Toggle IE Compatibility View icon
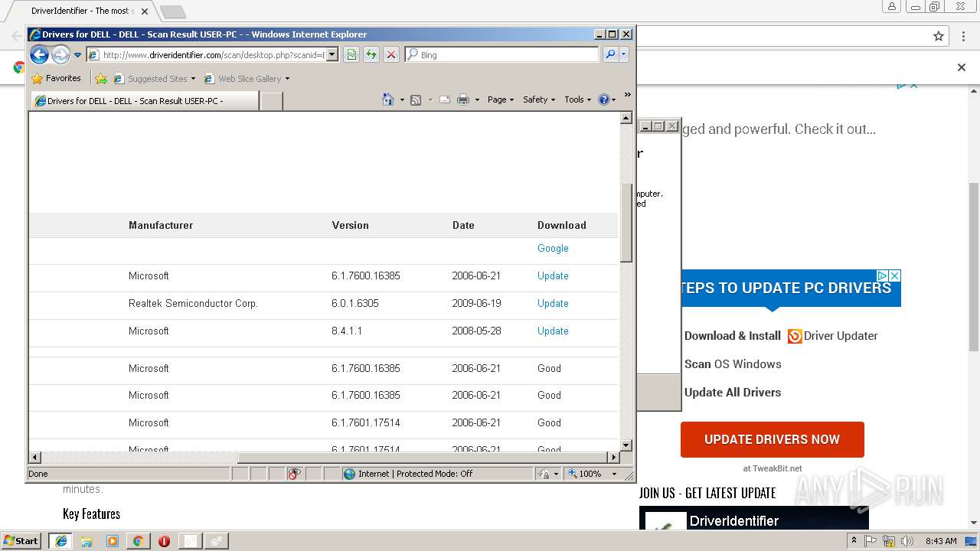 [x=351, y=55]
